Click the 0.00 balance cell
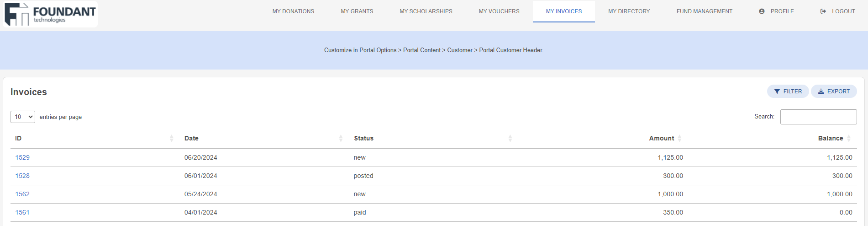Viewport: 868px width, 226px height. pos(846,212)
